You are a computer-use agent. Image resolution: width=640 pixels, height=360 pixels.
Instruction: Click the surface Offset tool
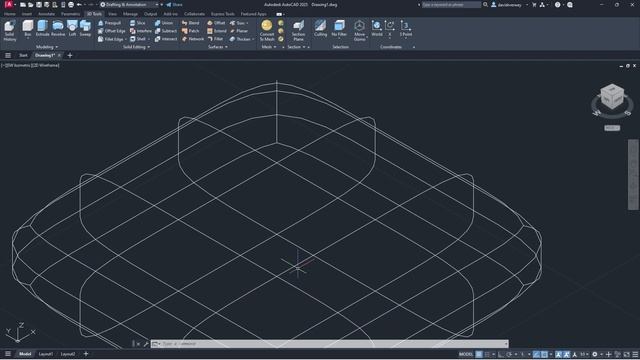tap(216, 23)
